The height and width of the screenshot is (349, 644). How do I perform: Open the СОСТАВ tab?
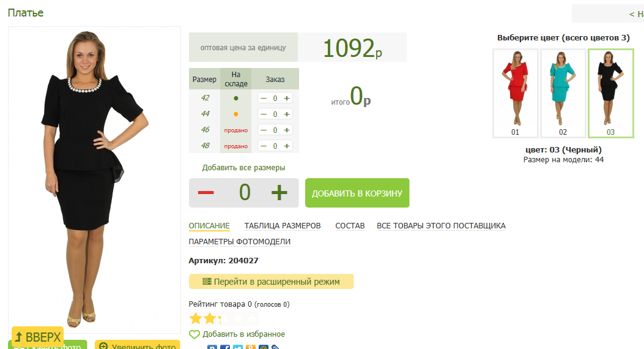coord(350,226)
